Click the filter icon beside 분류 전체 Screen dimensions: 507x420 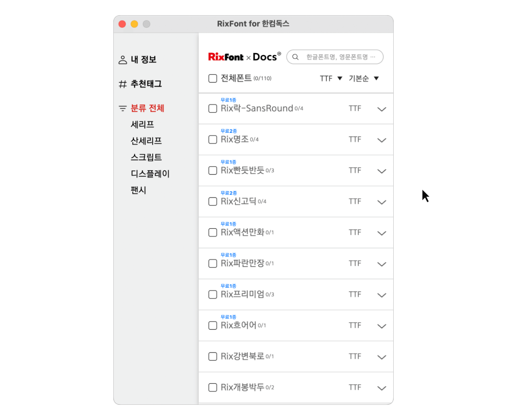coord(123,108)
